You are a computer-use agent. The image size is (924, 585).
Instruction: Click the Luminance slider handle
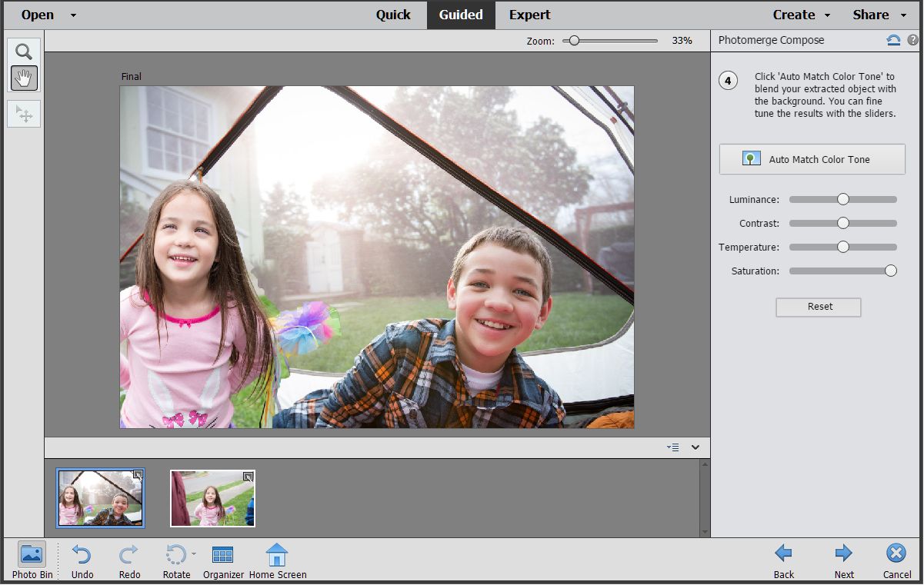tap(843, 199)
